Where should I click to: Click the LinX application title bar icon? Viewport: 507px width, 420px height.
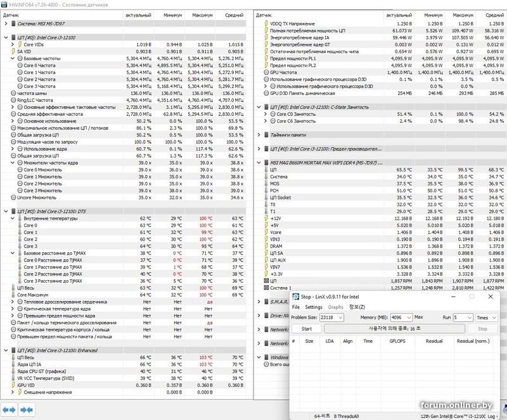(295, 296)
